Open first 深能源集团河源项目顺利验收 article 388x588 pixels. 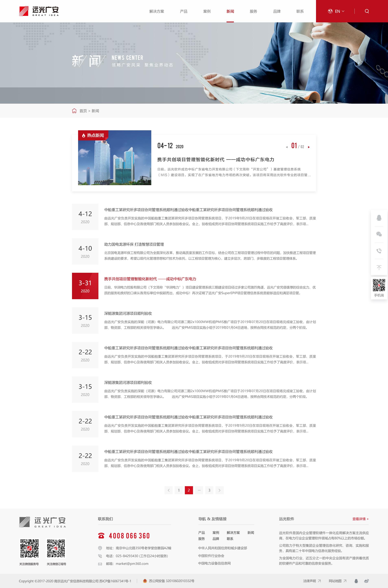(x=128, y=313)
